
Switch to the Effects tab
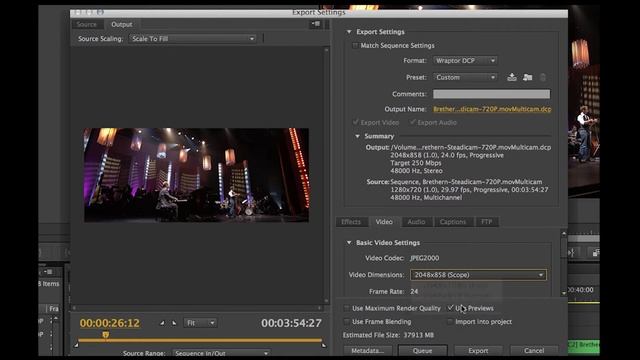coord(351,222)
